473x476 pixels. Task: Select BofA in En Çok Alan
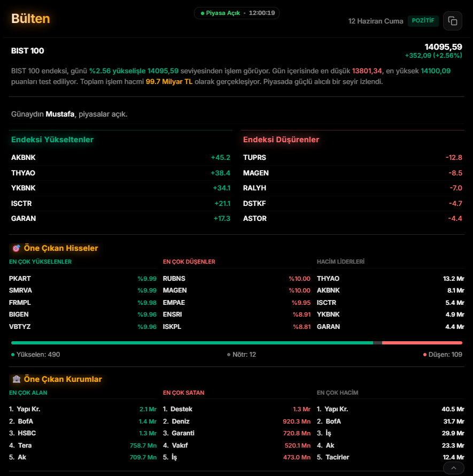[x=83, y=421]
